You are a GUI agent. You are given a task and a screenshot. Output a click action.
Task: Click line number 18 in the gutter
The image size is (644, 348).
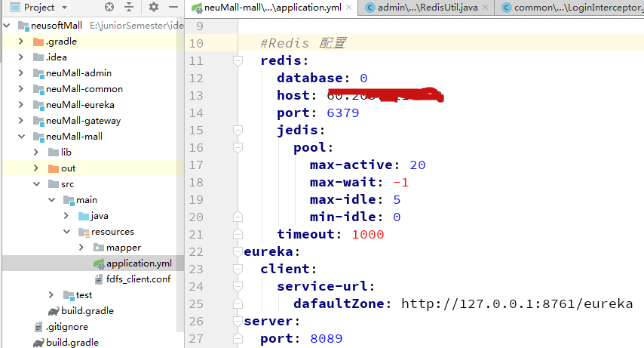tap(196, 182)
